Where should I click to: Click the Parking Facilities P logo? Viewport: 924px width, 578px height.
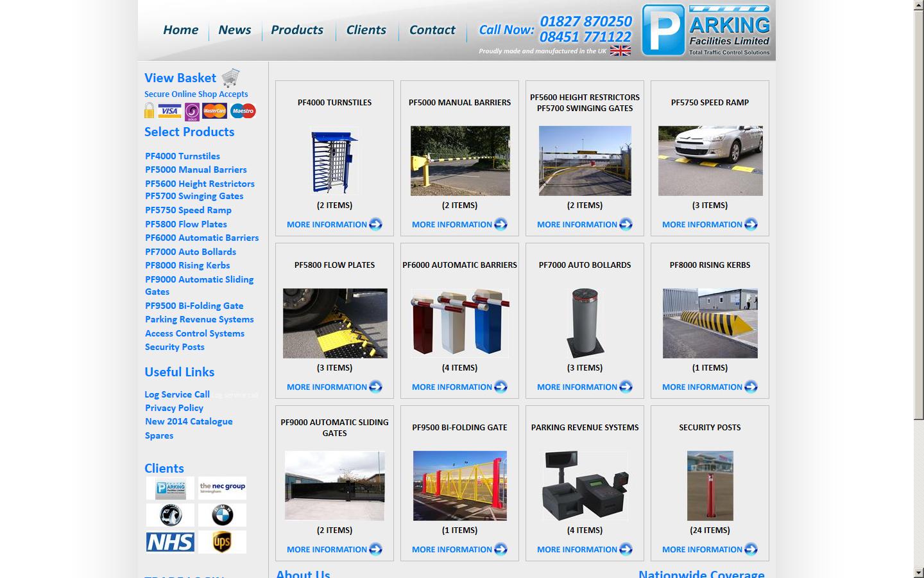[662, 29]
